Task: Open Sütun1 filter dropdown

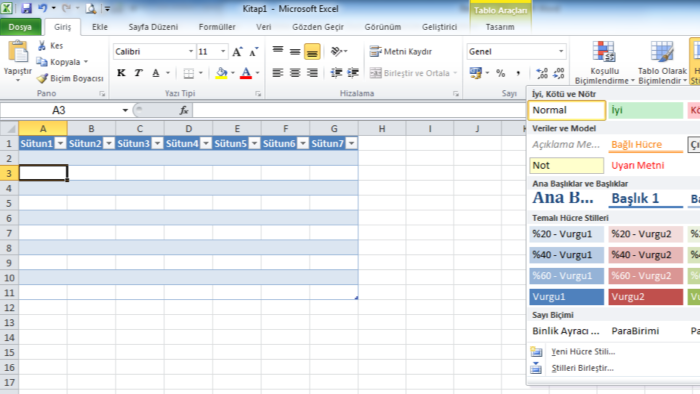Action: [x=60, y=143]
